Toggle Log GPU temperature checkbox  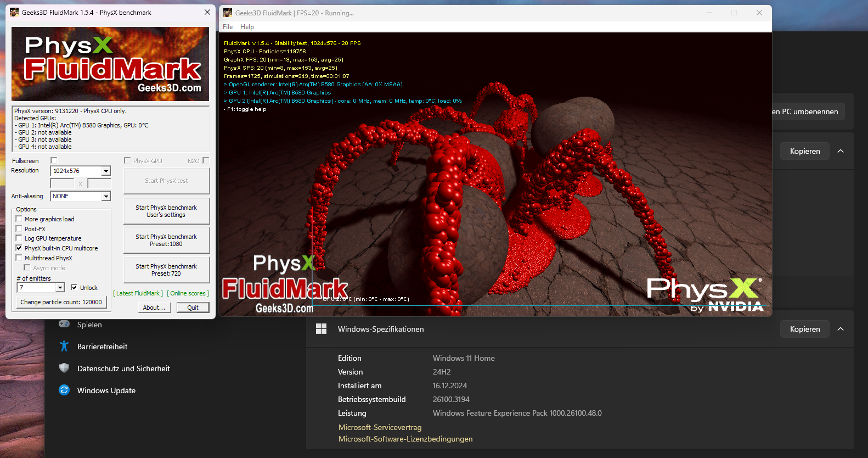tap(19, 238)
